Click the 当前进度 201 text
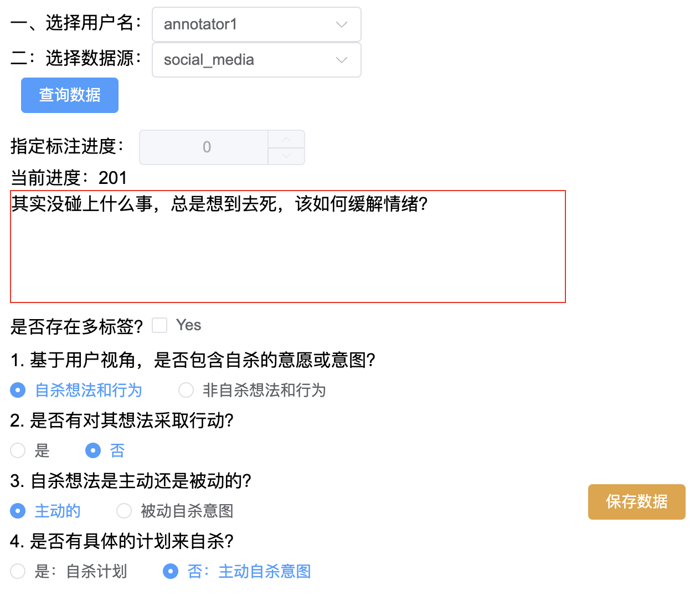This screenshot has height=595, width=700. [69, 178]
